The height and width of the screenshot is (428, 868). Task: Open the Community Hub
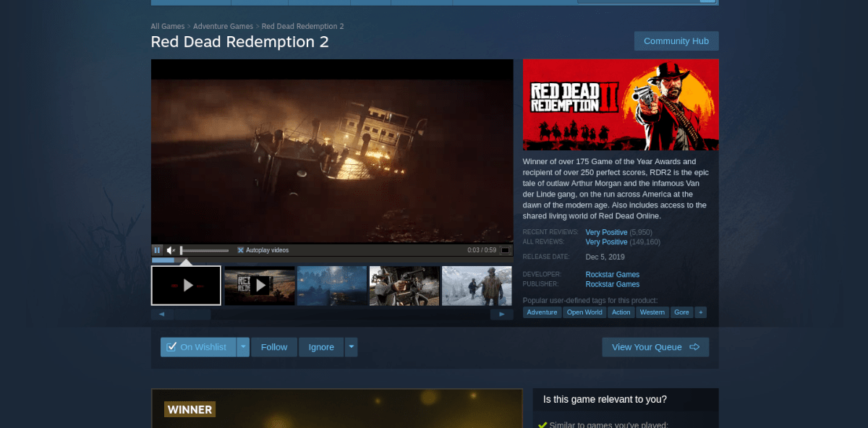(x=676, y=41)
